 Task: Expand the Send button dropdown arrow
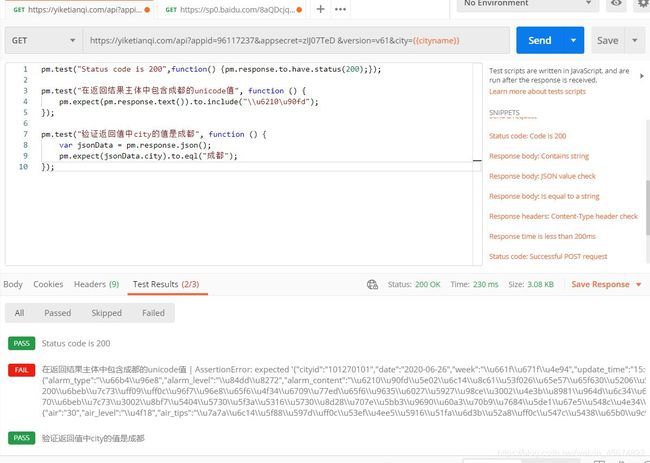[573, 41]
